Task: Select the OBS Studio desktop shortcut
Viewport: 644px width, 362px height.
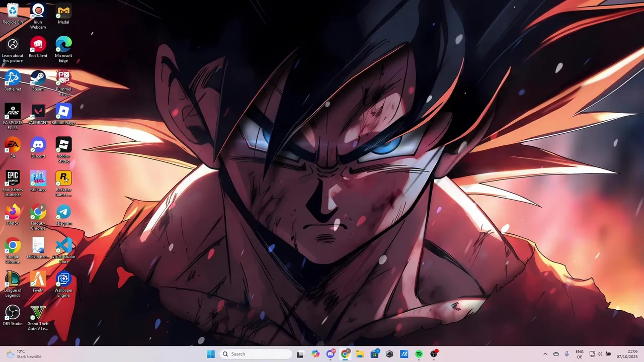Action: (13, 315)
